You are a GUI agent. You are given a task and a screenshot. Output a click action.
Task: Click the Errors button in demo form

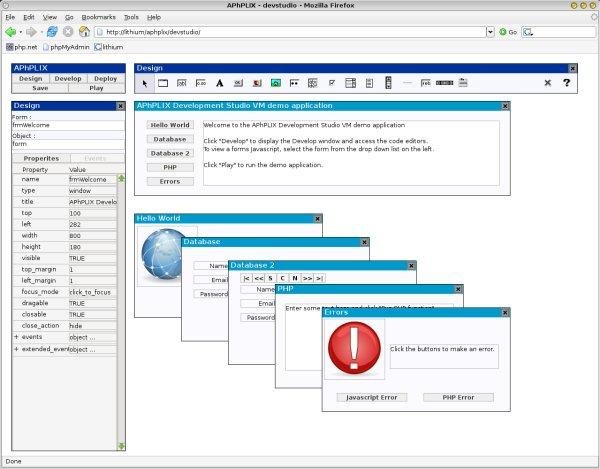click(170, 182)
